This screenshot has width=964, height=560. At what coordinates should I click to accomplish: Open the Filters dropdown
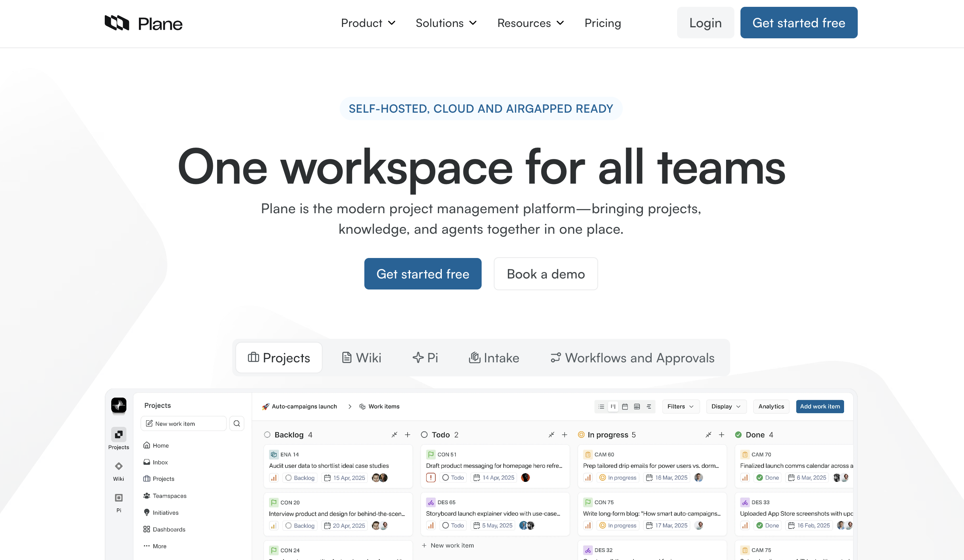(680, 406)
